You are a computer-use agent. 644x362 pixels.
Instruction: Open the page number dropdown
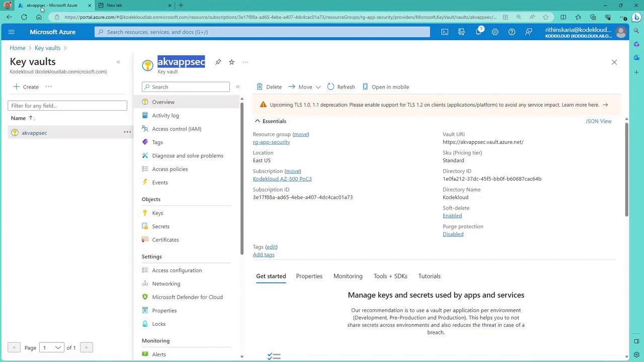(x=51, y=347)
